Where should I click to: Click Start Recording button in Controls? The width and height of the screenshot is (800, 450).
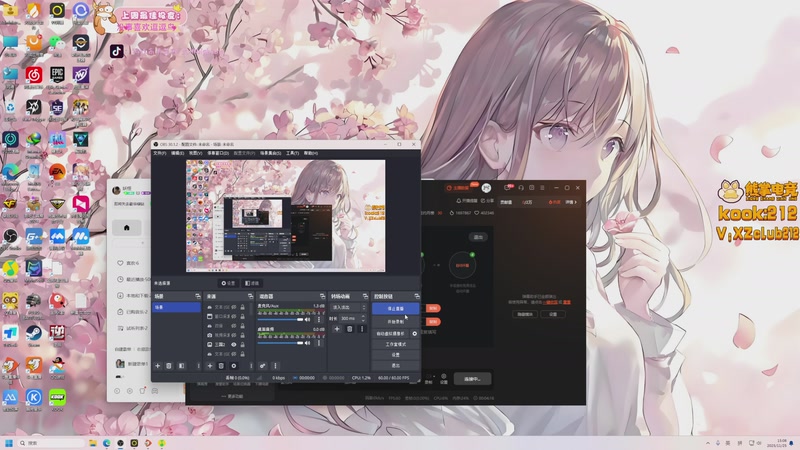(395, 322)
